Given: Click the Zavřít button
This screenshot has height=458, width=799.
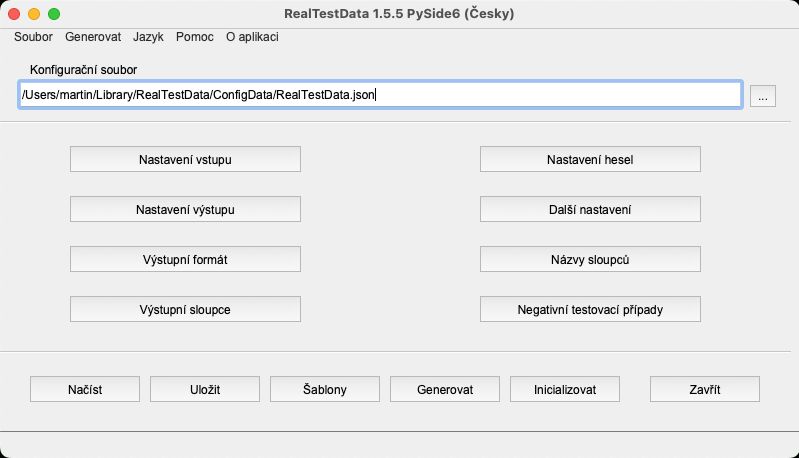Looking at the screenshot, I should coord(705,389).
